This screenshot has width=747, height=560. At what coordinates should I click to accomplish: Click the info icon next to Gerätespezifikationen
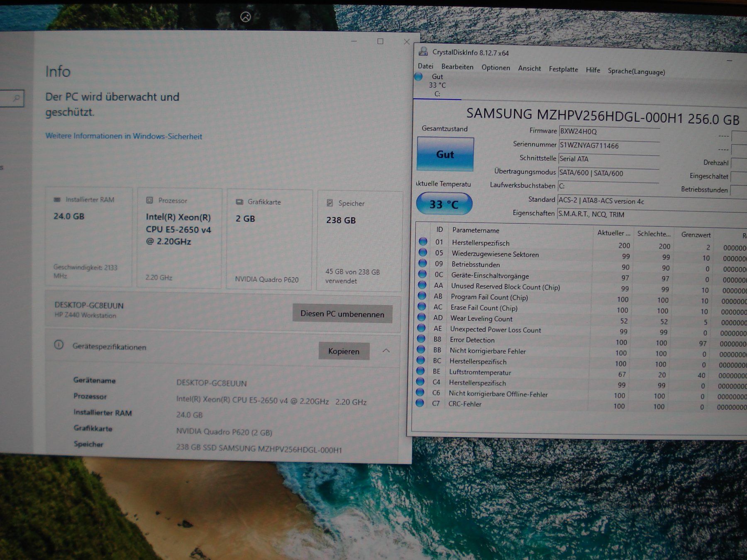(59, 345)
